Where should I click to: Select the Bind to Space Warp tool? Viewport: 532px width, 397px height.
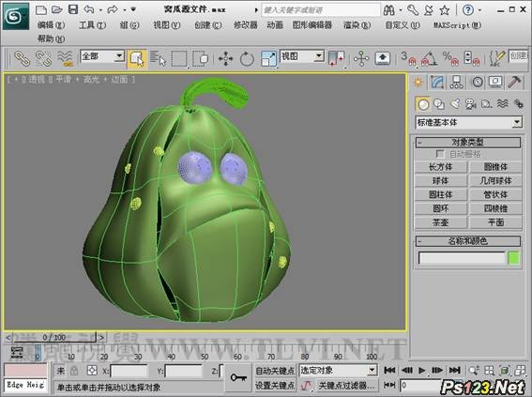[x=65, y=58]
